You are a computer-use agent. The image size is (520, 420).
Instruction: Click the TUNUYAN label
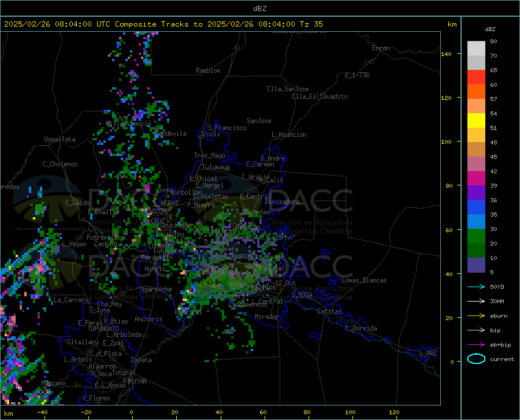coord(134,381)
